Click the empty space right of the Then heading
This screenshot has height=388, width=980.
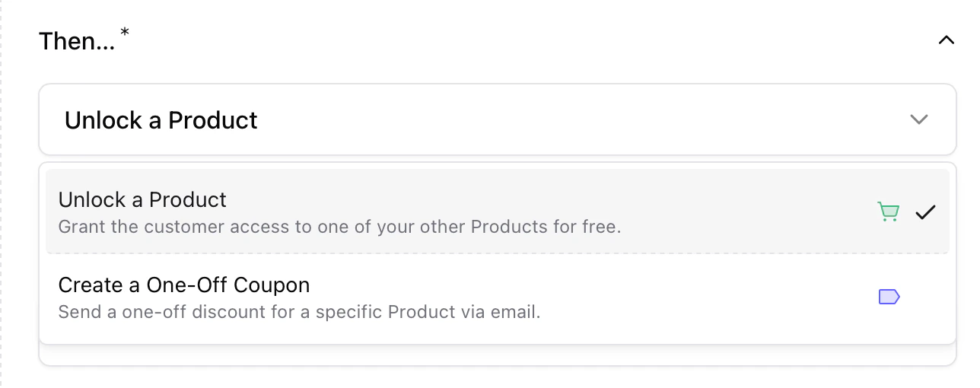pos(533,41)
